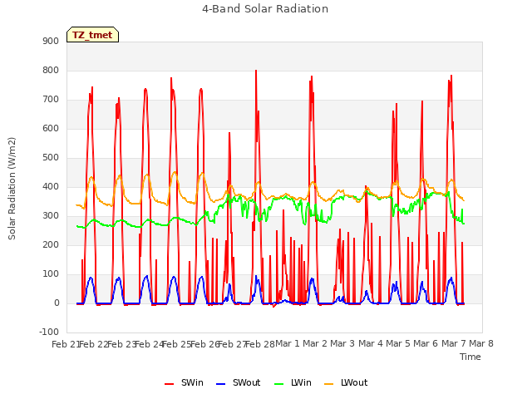
Task: Click the SWin peak near 800 on Feb 28
Action: (x=256, y=71)
